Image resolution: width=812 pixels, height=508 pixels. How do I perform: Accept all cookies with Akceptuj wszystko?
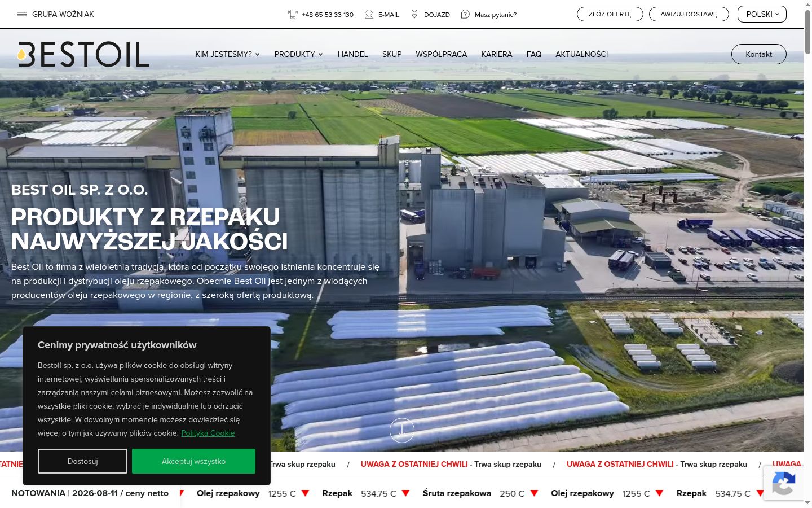tap(193, 461)
